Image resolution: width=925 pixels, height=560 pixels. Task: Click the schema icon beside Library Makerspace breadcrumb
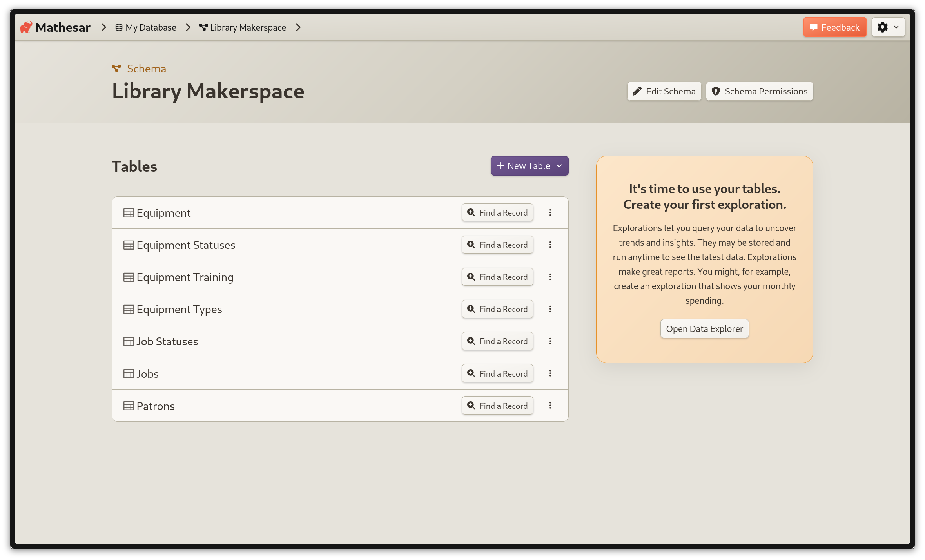coord(203,27)
